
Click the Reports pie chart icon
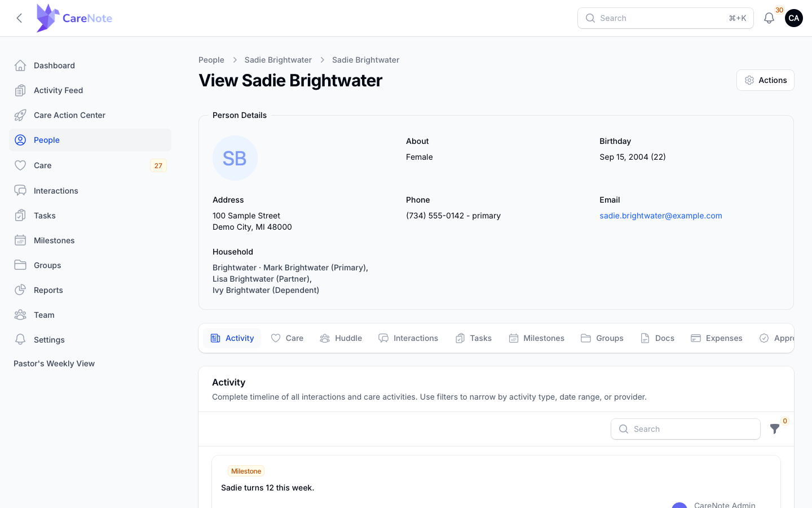20,290
